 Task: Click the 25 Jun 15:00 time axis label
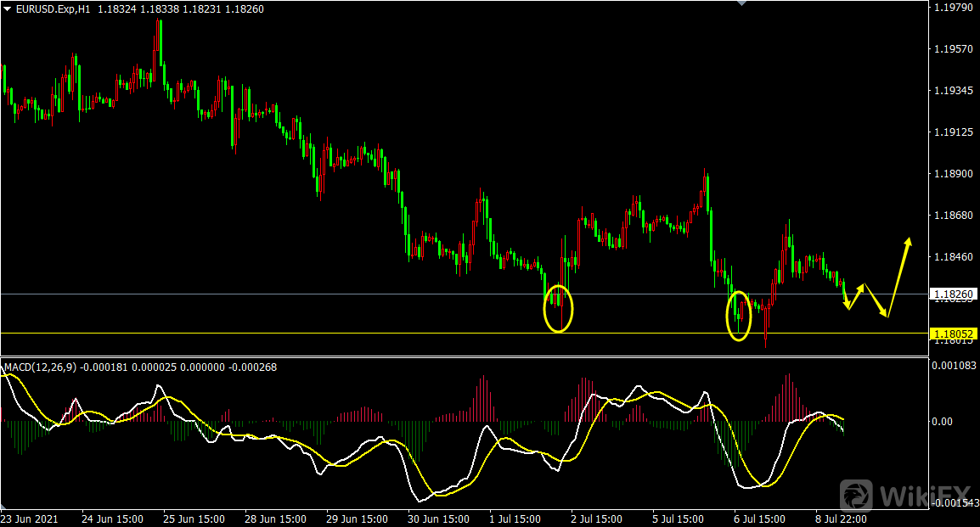(x=194, y=519)
